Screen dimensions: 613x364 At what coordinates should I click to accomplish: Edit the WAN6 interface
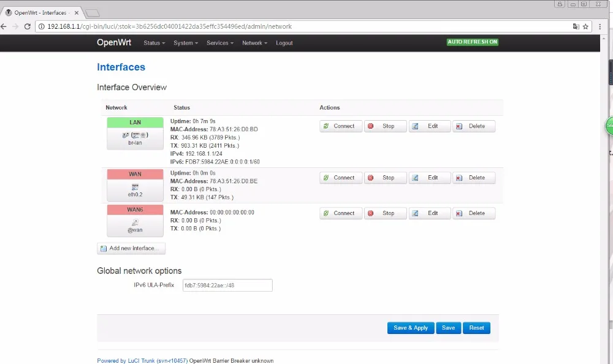click(430, 213)
